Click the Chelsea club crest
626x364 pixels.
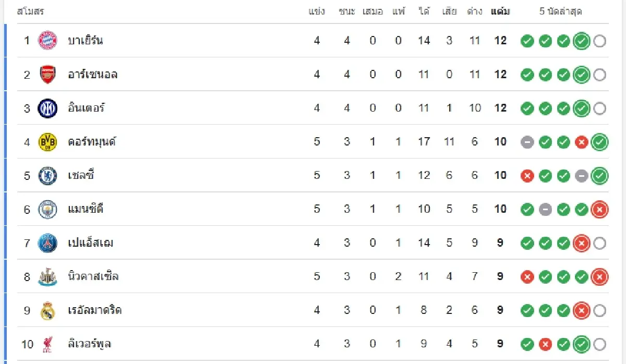pos(47,176)
